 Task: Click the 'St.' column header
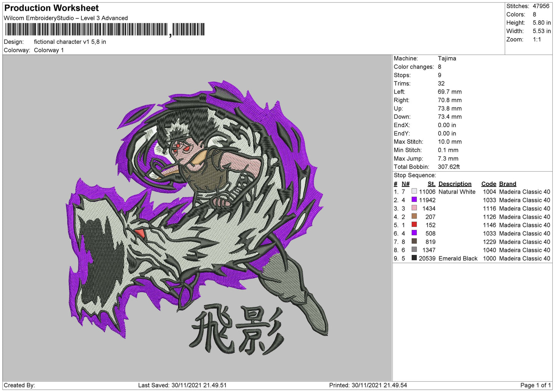click(x=432, y=184)
